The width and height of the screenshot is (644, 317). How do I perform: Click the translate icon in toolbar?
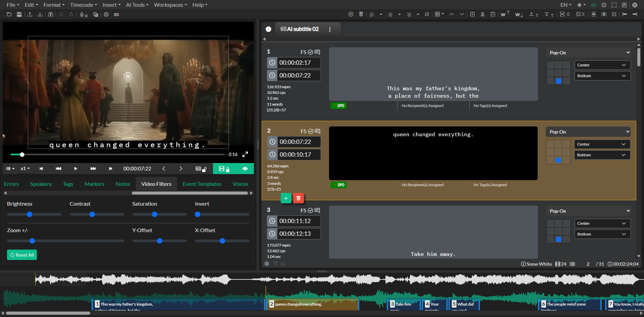(96, 14)
